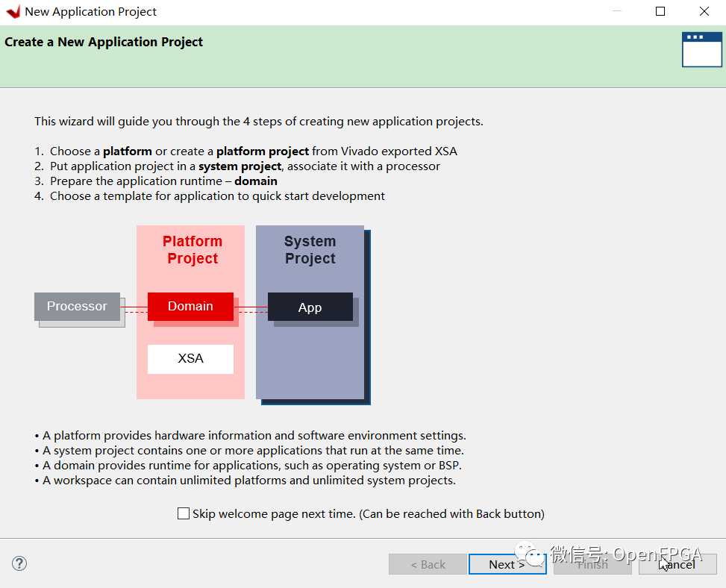Open the help question mark icon

click(19, 563)
